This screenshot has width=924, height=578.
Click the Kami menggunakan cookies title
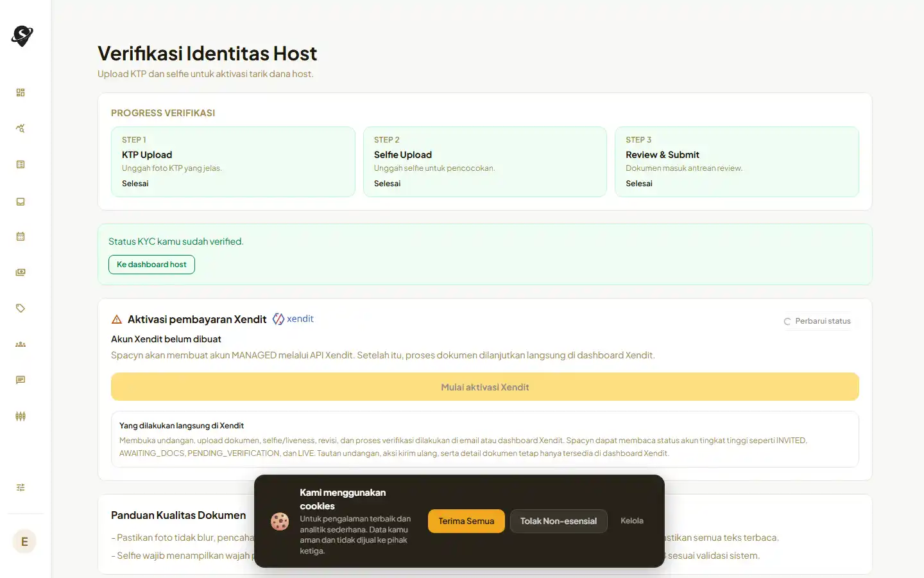[343, 499]
